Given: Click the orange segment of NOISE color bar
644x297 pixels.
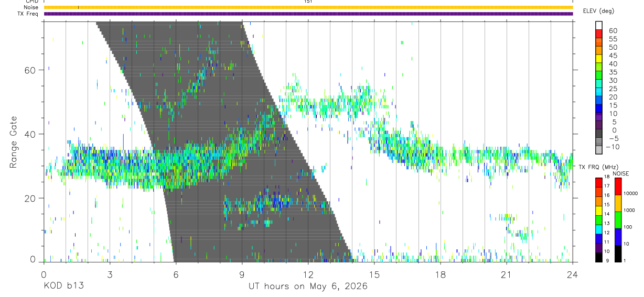Looking at the screenshot, I should pos(618,203).
